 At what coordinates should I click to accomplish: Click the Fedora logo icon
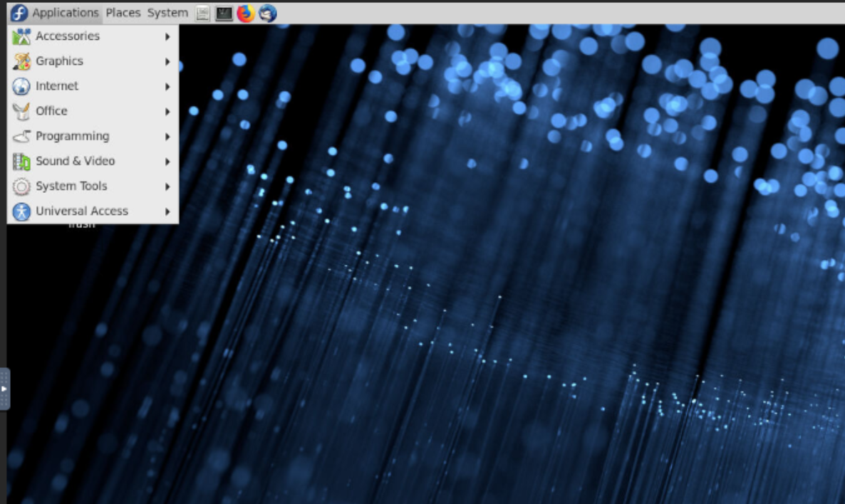point(19,13)
